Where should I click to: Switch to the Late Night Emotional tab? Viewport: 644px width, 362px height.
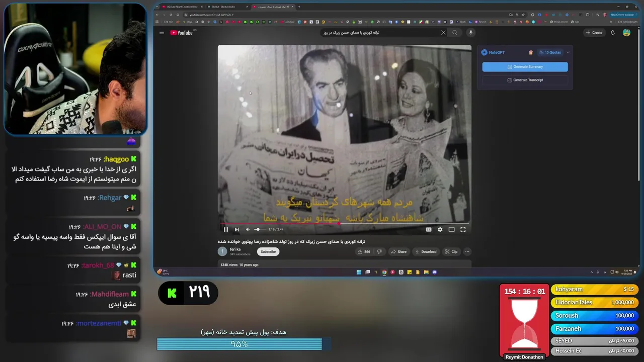[x=181, y=7]
